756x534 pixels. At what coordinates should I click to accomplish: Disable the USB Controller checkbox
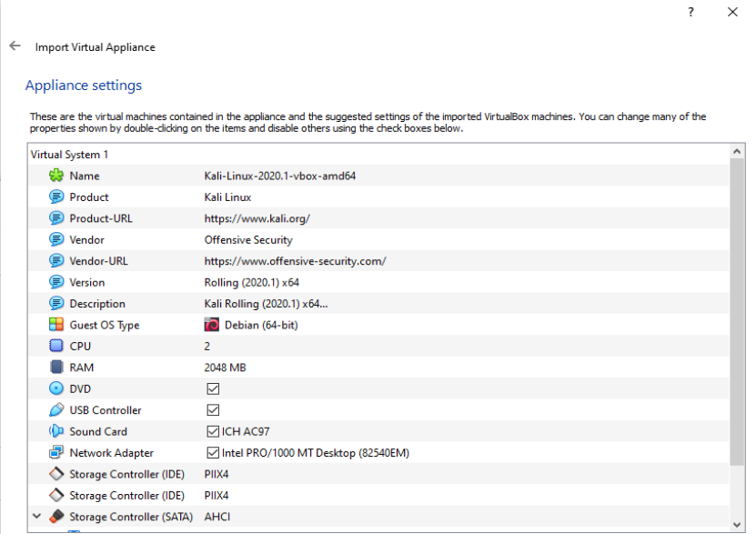point(213,410)
